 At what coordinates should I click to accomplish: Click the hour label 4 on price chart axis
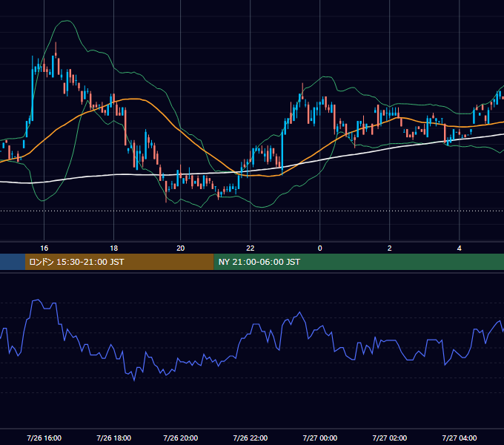[x=460, y=248]
